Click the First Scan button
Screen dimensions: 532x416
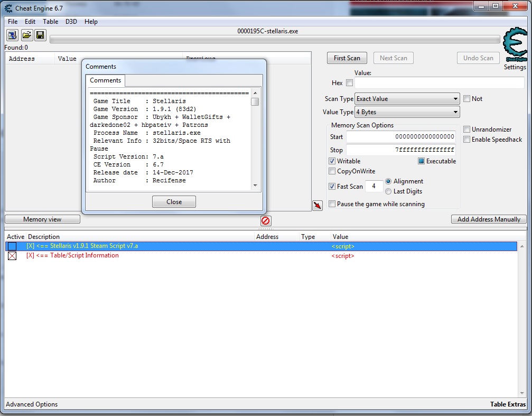(x=347, y=58)
